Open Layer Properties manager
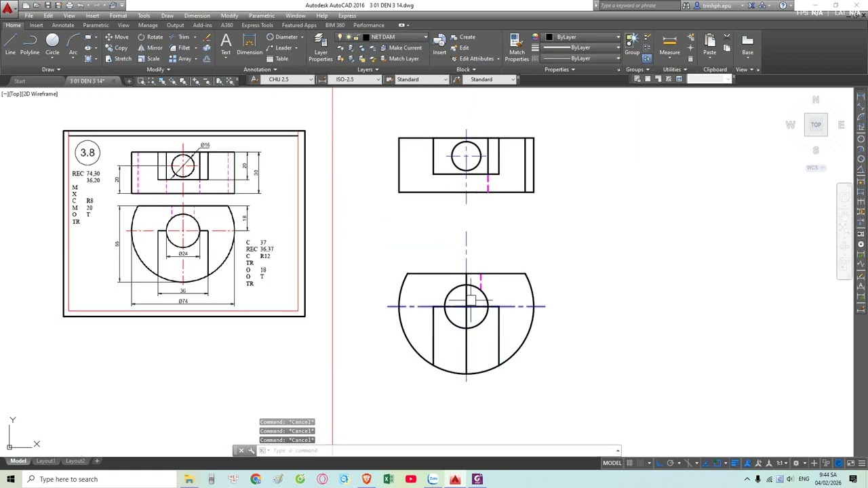Screen dimensions: 868x488 click(x=321, y=47)
